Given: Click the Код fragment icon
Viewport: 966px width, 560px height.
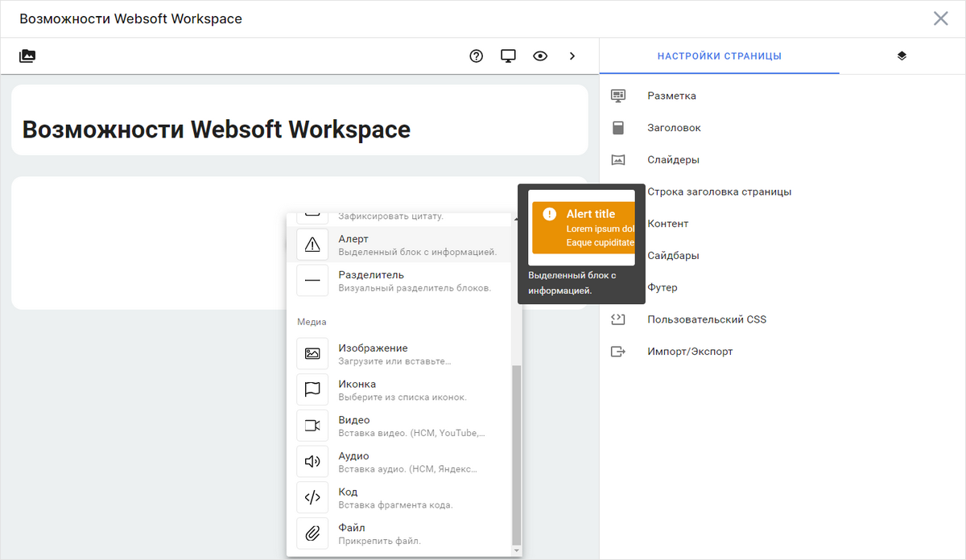Looking at the screenshot, I should (x=312, y=497).
